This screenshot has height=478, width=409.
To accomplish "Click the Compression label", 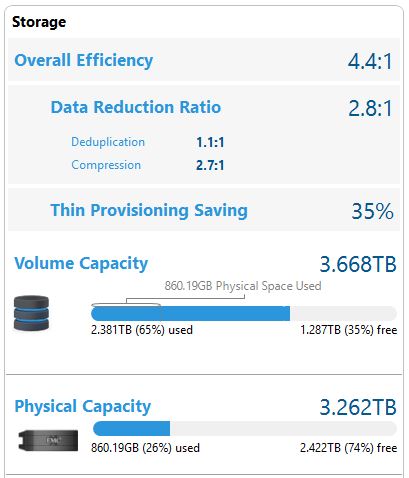I will 106,165.
